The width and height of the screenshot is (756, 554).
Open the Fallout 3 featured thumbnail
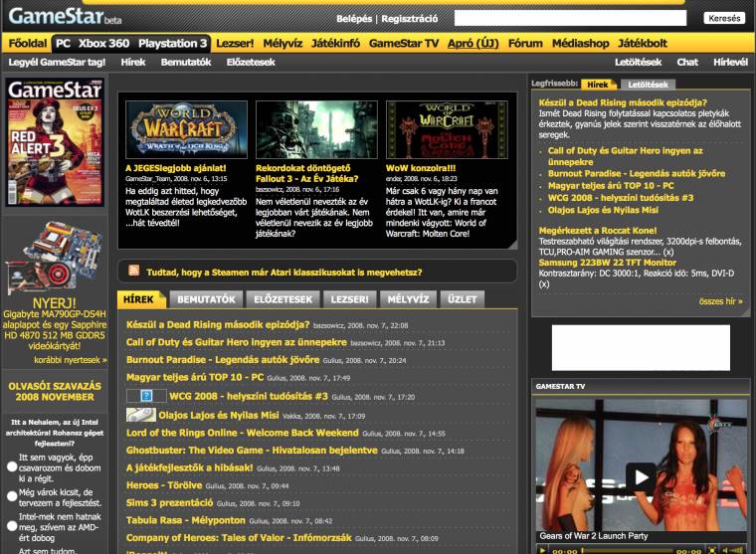(316, 129)
